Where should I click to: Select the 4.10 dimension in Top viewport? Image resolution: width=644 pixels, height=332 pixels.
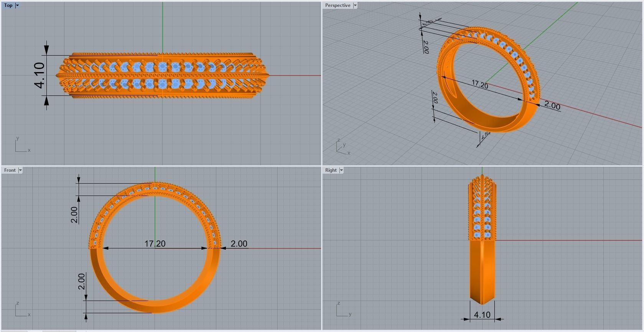(40, 75)
